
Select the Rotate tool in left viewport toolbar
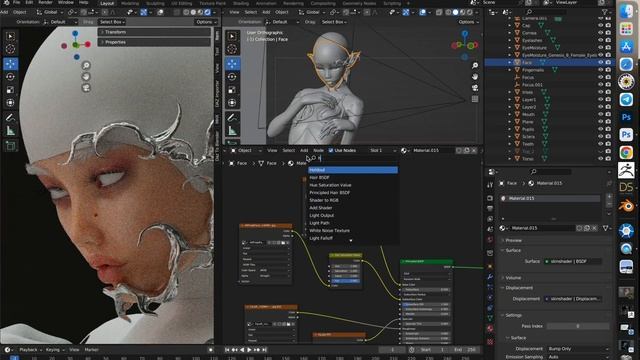[x=10, y=77]
